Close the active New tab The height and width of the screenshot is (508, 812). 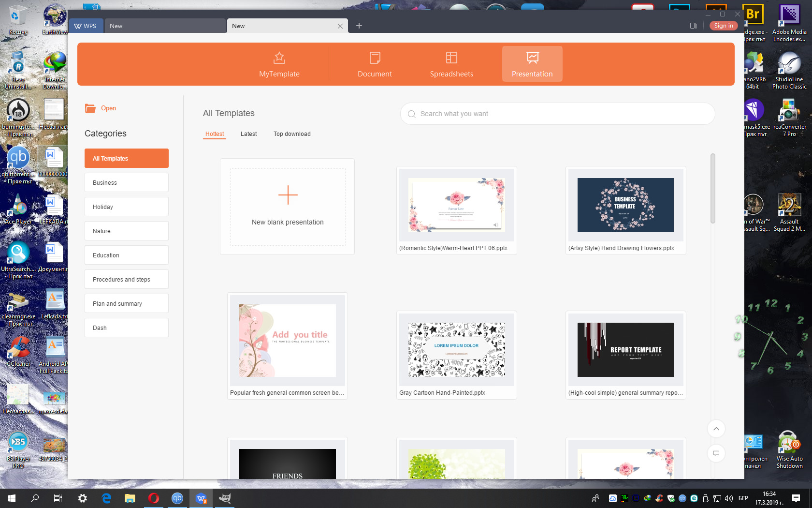(x=340, y=26)
